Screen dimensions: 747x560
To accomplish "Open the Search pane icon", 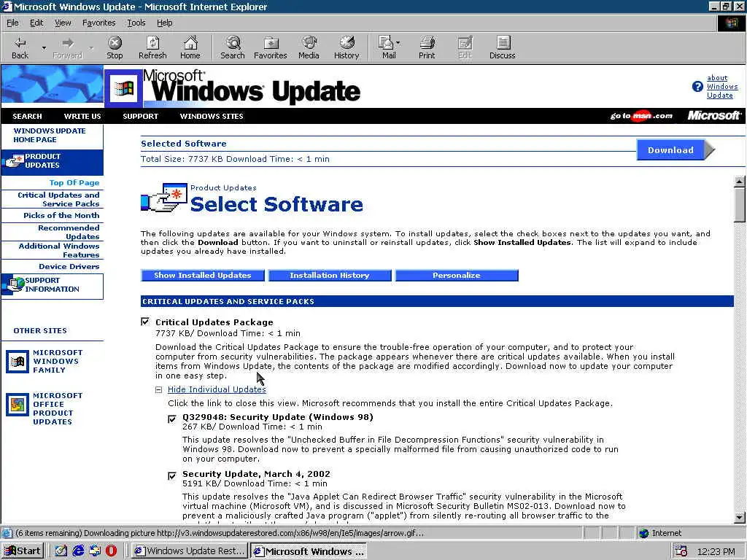I will point(233,47).
